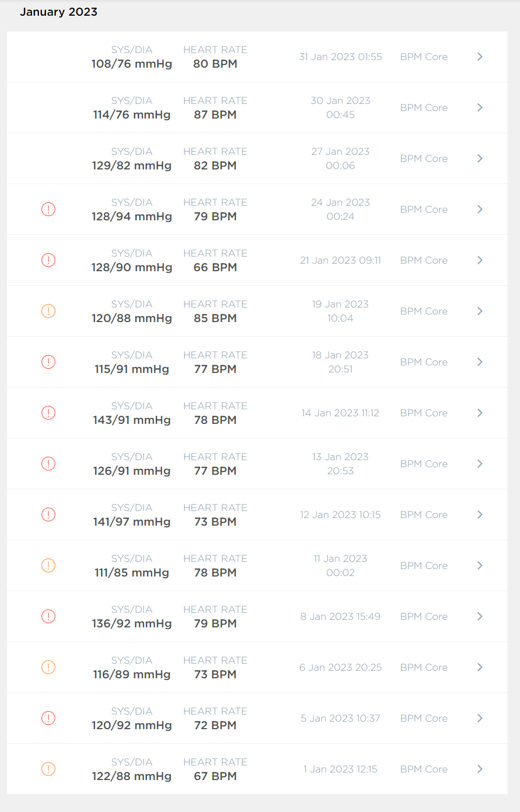Click the red alert icon for 136/92 mmHg
This screenshot has height=812, width=520.
[x=48, y=617]
